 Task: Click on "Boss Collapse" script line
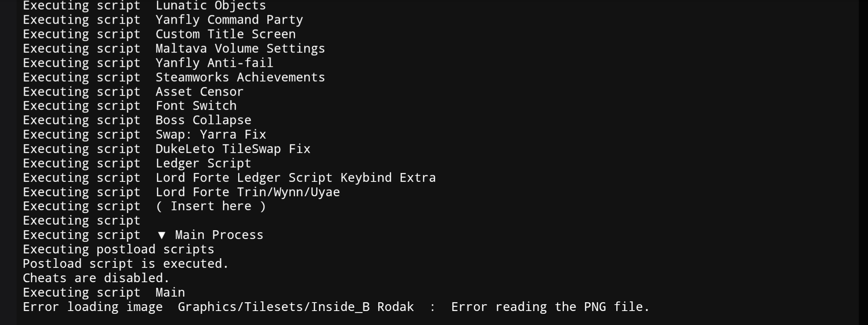click(x=203, y=120)
